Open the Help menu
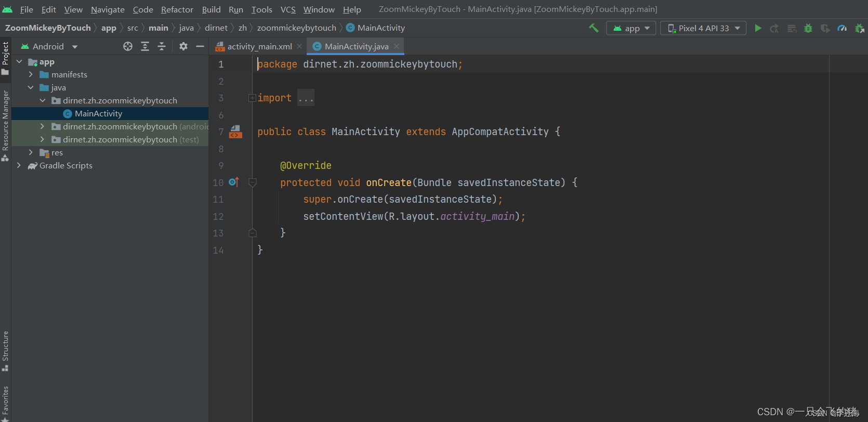The image size is (868, 422). tap(352, 9)
